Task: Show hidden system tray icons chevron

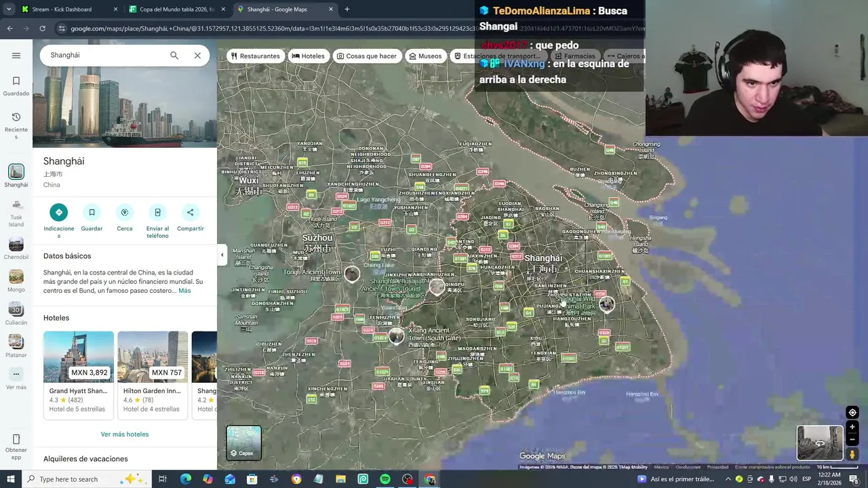Action: click(x=728, y=479)
